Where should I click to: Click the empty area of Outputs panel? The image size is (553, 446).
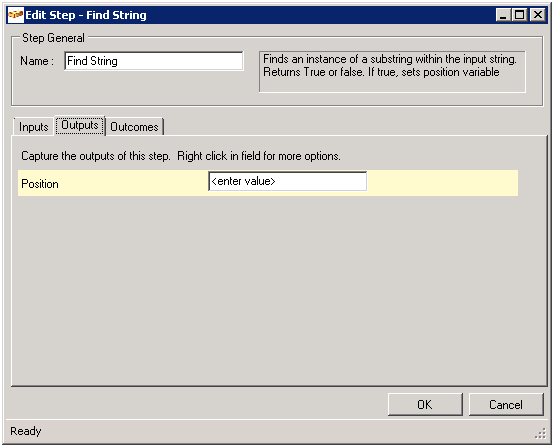pyautogui.click(x=279, y=289)
